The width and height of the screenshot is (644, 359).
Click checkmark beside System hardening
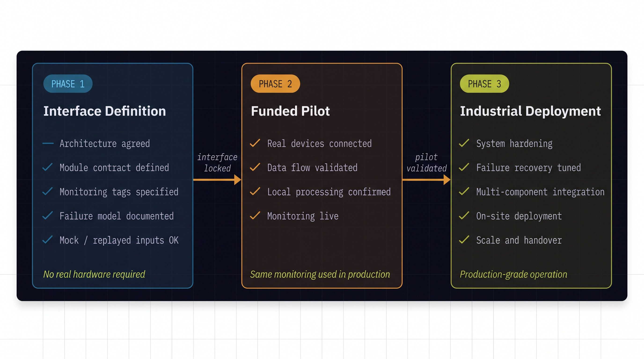click(464, 143)
